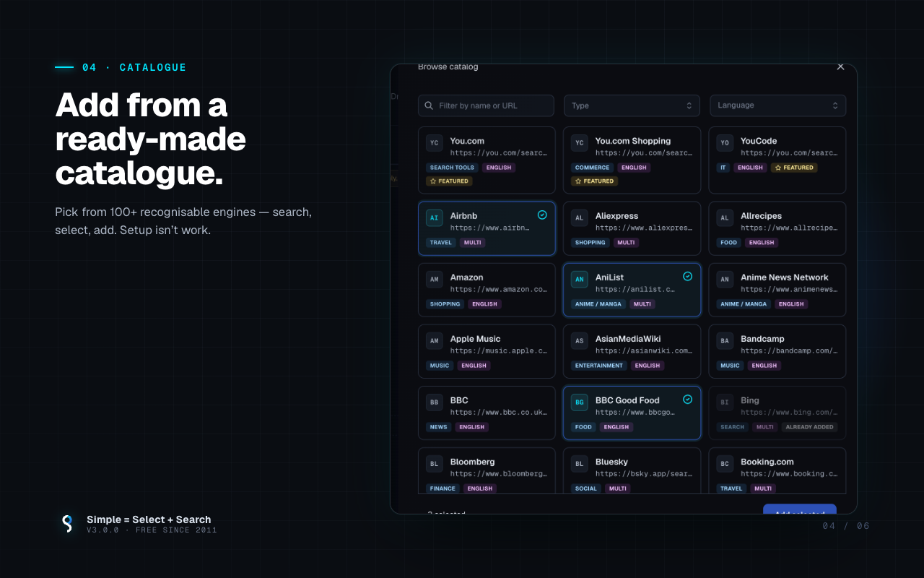Click the SHOPPING tag on Amazon
Image resolution: width=924 pixels, height=578 pixels.
[x=445, y=304]
